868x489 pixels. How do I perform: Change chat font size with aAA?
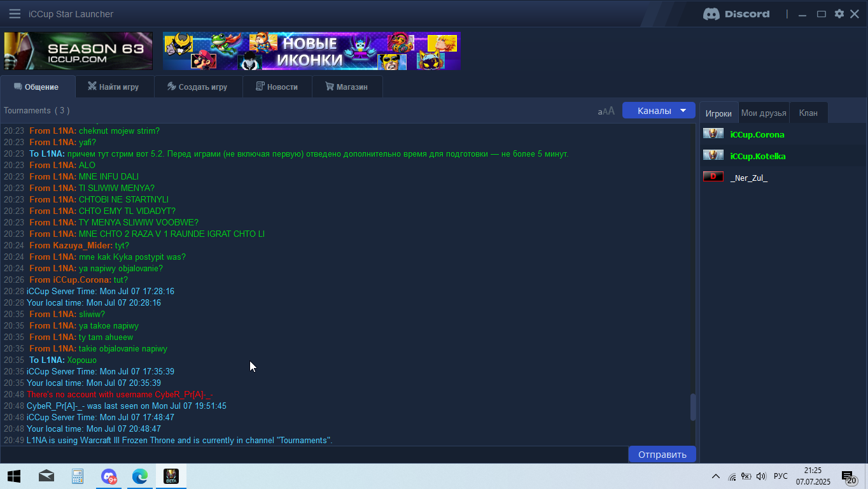click(x=606, y=111)
